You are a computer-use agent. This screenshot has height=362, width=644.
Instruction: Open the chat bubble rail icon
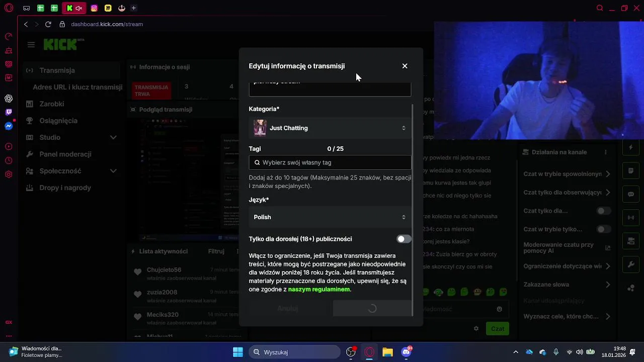(631, 194)
